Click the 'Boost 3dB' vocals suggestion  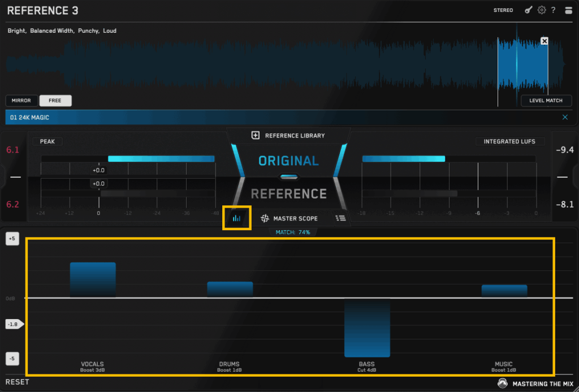click(x=92, y=370)
